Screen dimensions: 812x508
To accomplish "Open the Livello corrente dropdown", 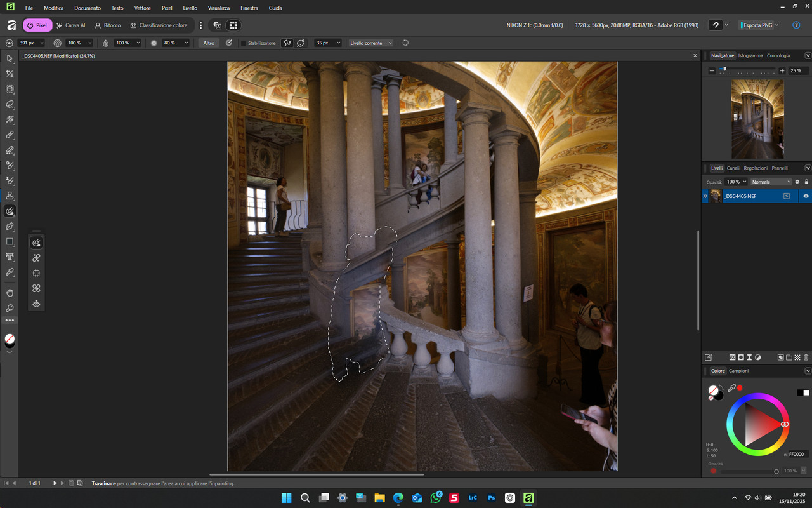I will (x=370, y=43).
